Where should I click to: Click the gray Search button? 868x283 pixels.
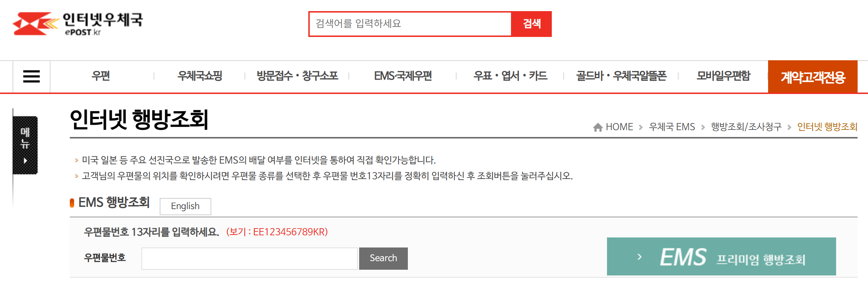tap(384, 258)
